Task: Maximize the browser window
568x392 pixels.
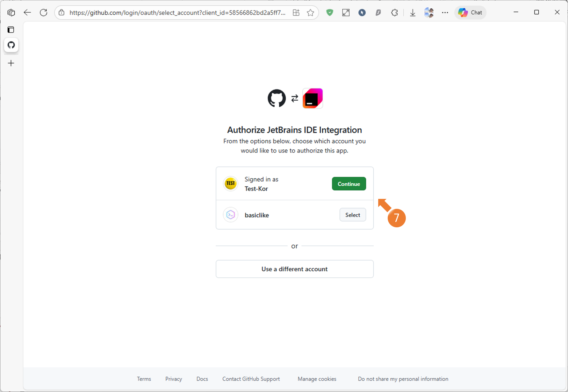Action: [537, 12]
